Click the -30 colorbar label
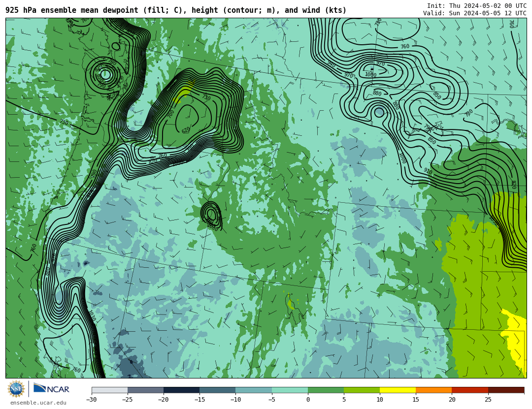This screenshot has height=409, width=532. pos(91,400)
